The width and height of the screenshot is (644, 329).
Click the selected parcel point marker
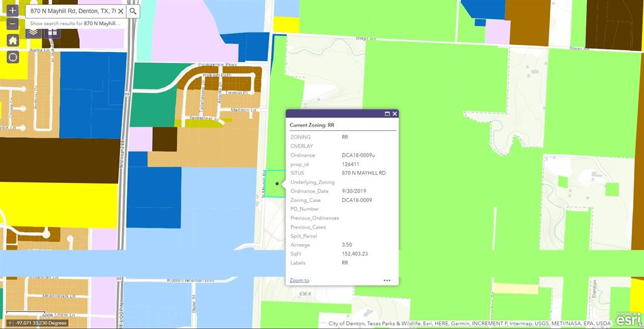coord(277,184)
